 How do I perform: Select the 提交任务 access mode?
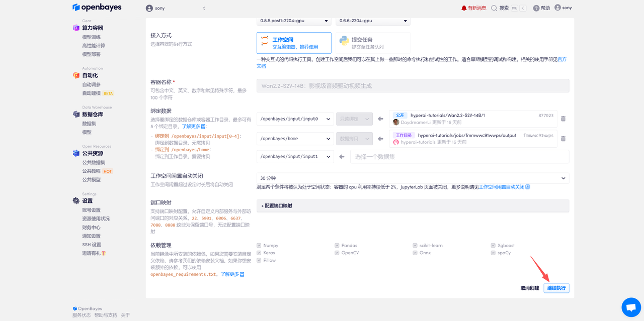(x=373, y=43)
